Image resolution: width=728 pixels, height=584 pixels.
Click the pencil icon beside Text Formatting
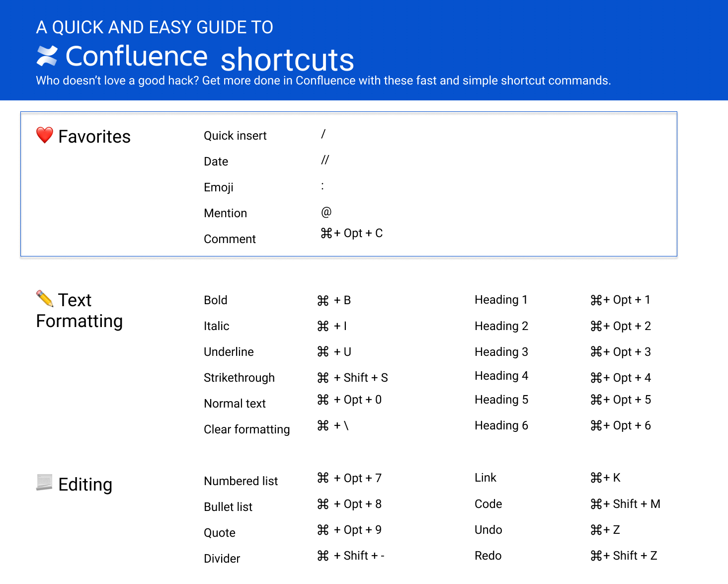pyautogui.click(x=45, y=299)
